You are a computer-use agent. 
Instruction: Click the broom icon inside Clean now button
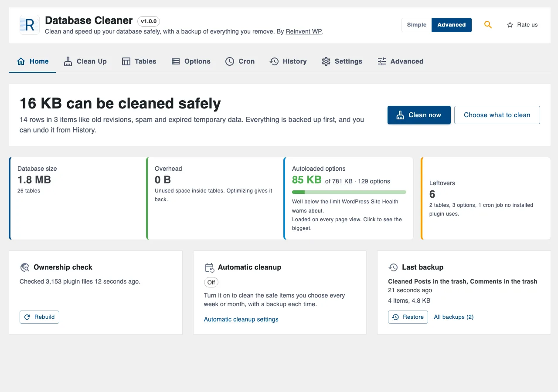tap(400, 115)
